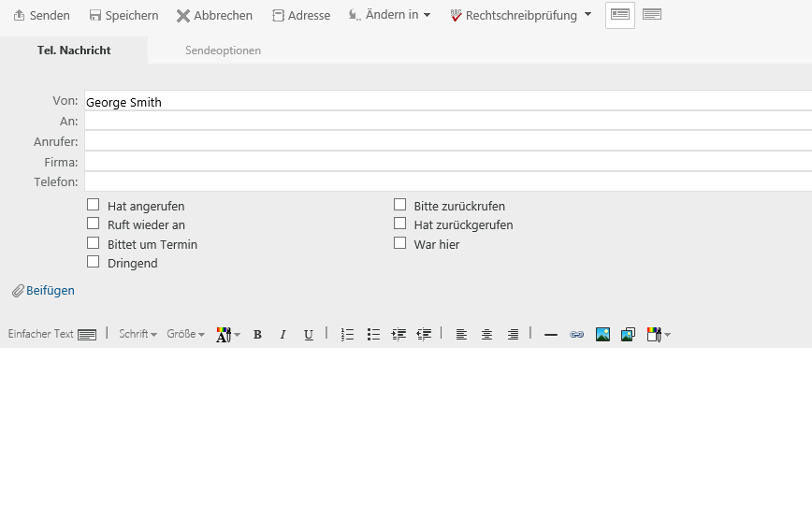Click the spell check ABC checkmark icon
812x506 pixels.
pos(456,16)
